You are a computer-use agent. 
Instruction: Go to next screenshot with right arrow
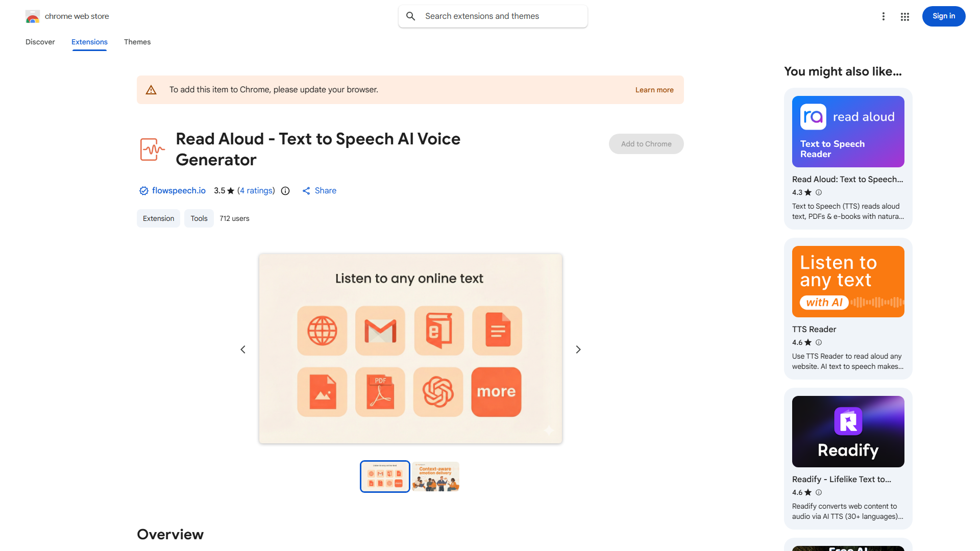coord(578,349)
